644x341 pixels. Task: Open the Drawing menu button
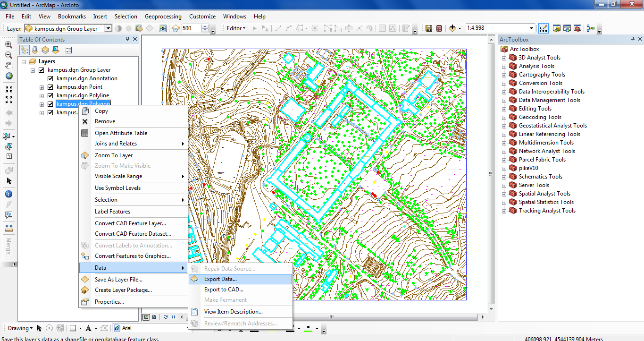20,328
